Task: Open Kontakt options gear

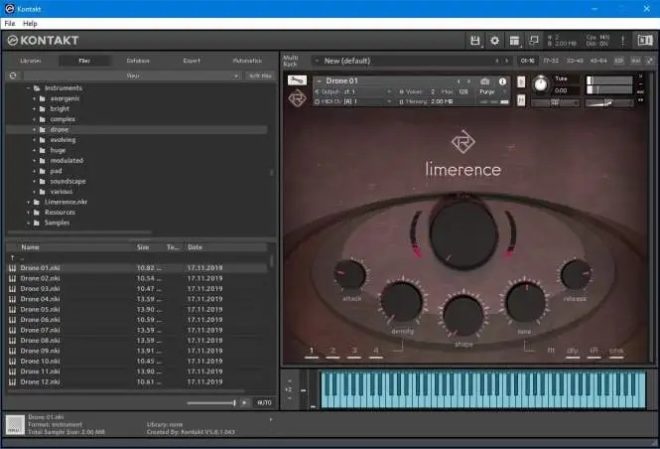Action: point(495,41)
